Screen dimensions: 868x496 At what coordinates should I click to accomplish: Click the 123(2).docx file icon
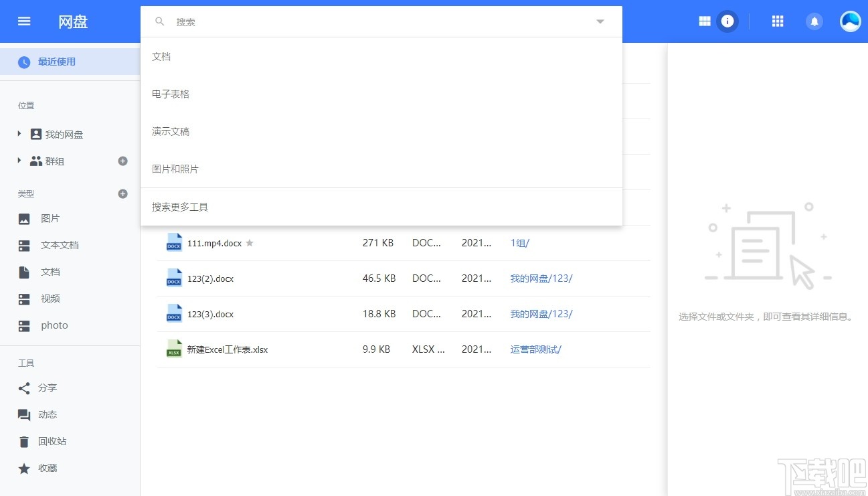tap(174, 278)
